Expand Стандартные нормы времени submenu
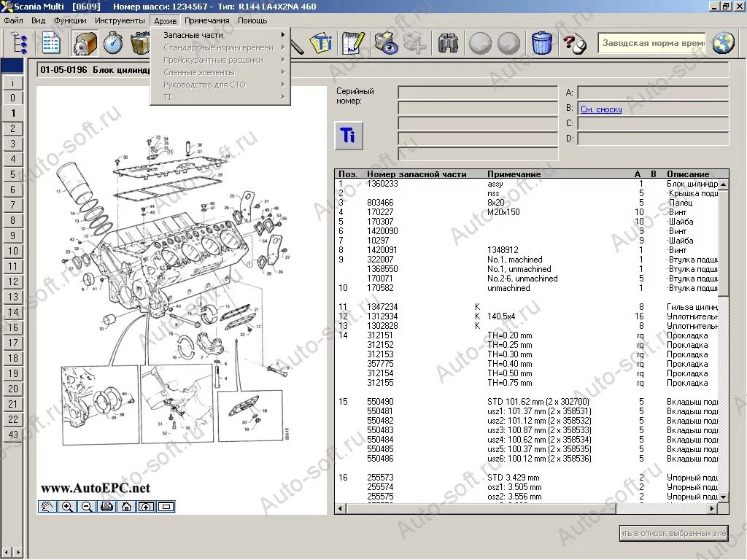The image size is (747, 560). [220, 47]
